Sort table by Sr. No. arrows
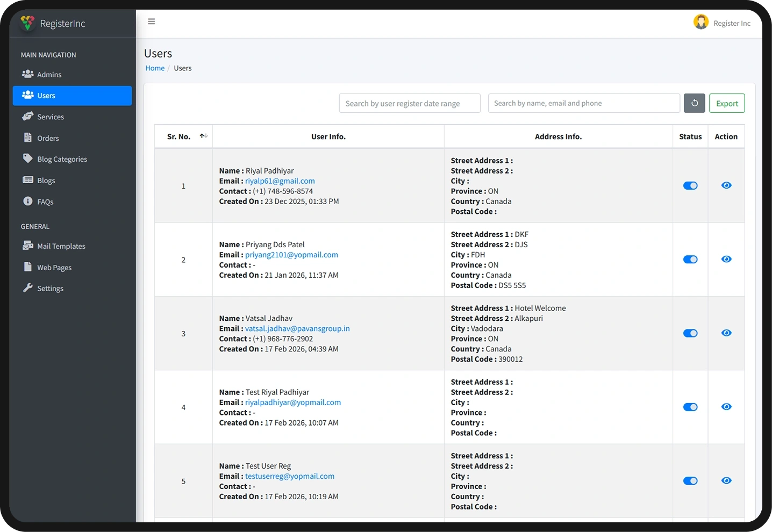 click(x=203, y=136)
